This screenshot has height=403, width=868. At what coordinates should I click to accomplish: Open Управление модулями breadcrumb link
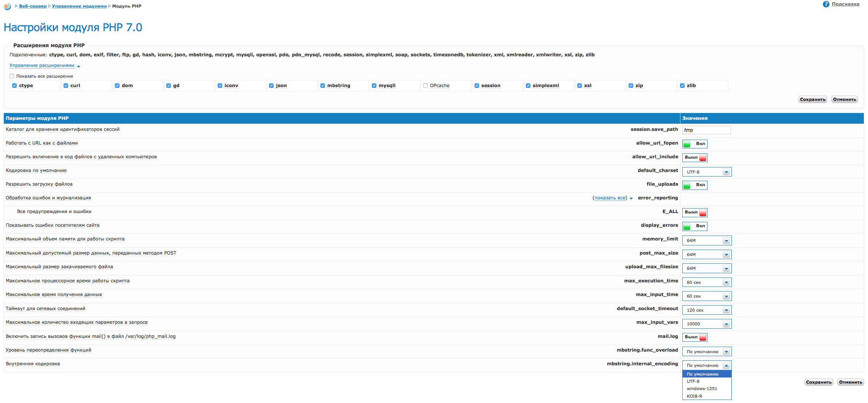(79, 6)
